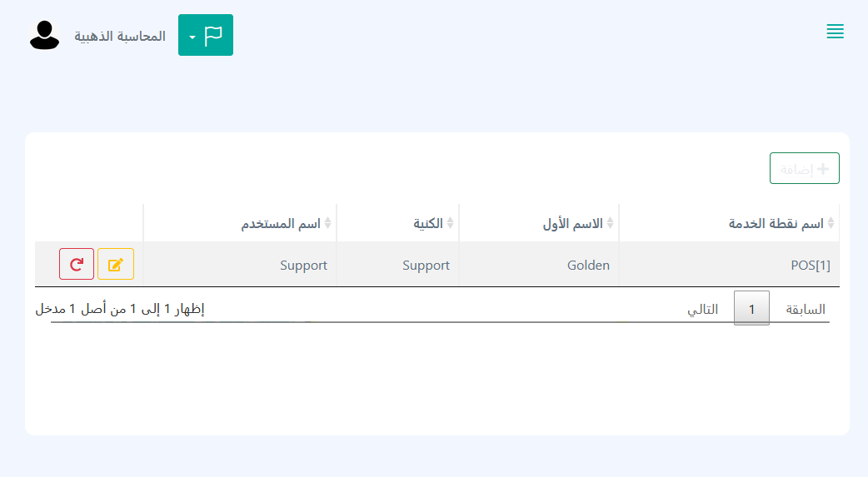Image resolution: width=868 pixels, height=477 pixels.
Task: Open the hamburger sidebar menu
Action: pos(835,32)
